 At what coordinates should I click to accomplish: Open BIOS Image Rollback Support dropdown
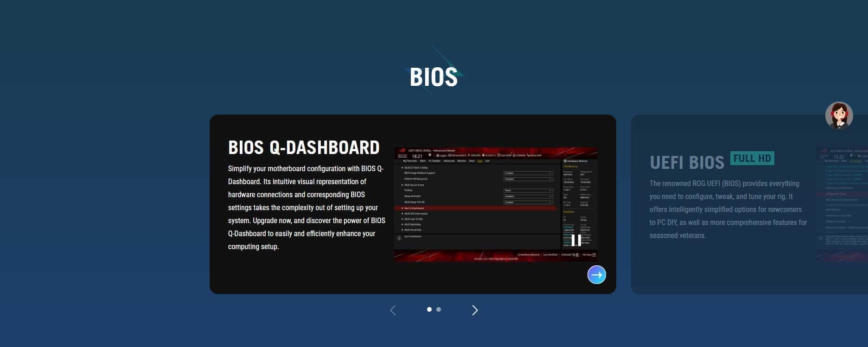click(x=528, y=173)
